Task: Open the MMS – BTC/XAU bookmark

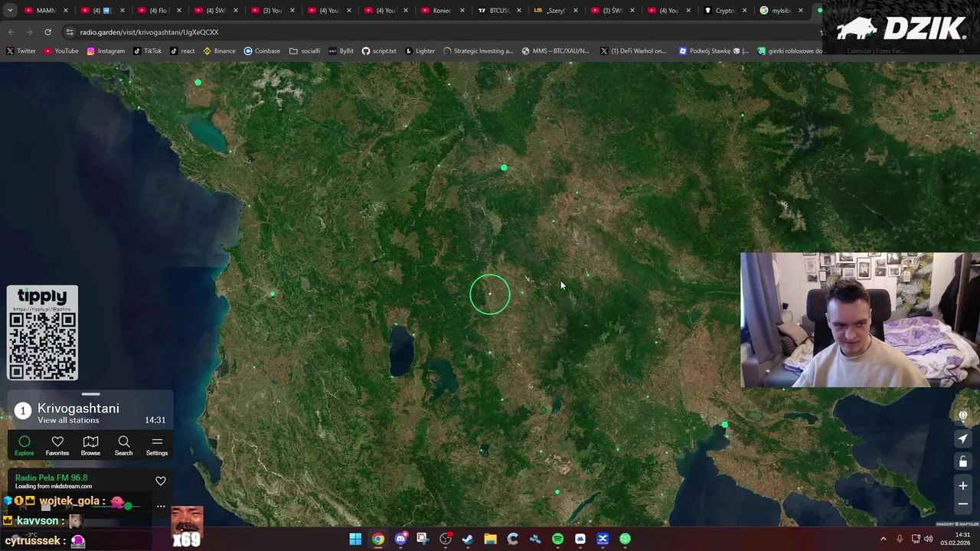Action: 555,51
